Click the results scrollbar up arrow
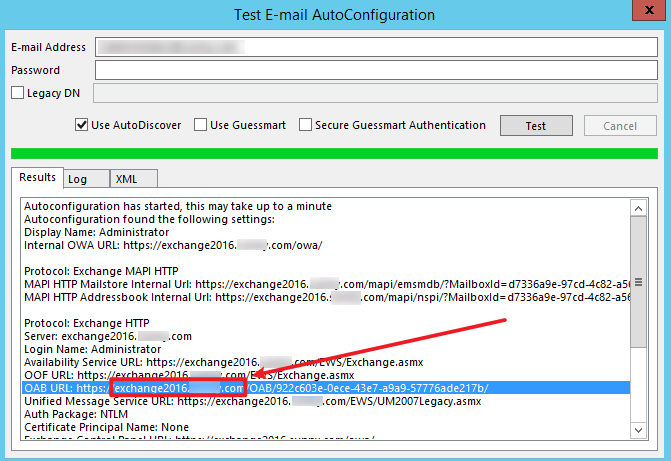The height and width of the screenshot is (461, 671). (638, 208)
